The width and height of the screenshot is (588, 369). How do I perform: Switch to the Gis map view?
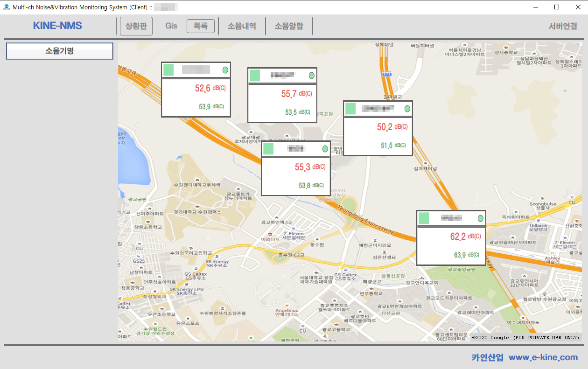point(171,26)
